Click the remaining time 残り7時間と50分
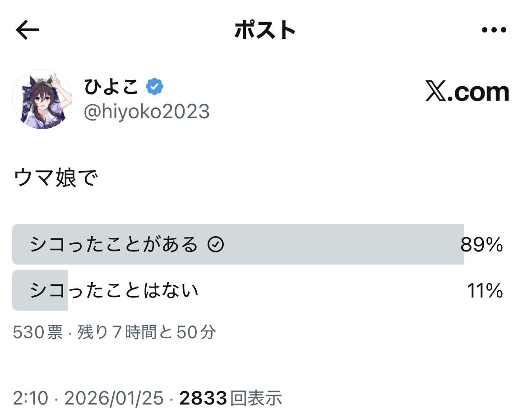Image resolution: width=532 pixels, height=414 pixels. pos(147,333)
